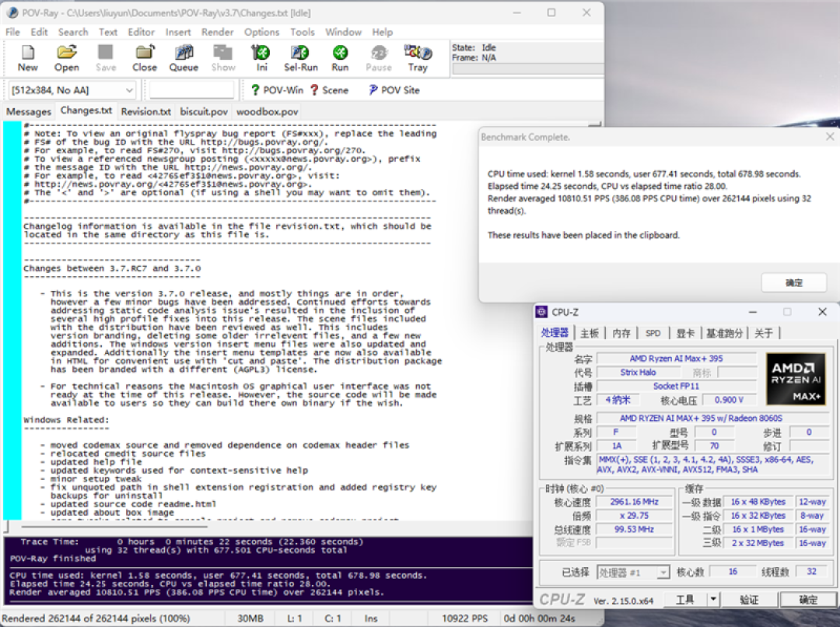Open the SPD tab in CPU-Z

(x=653, y=333)
